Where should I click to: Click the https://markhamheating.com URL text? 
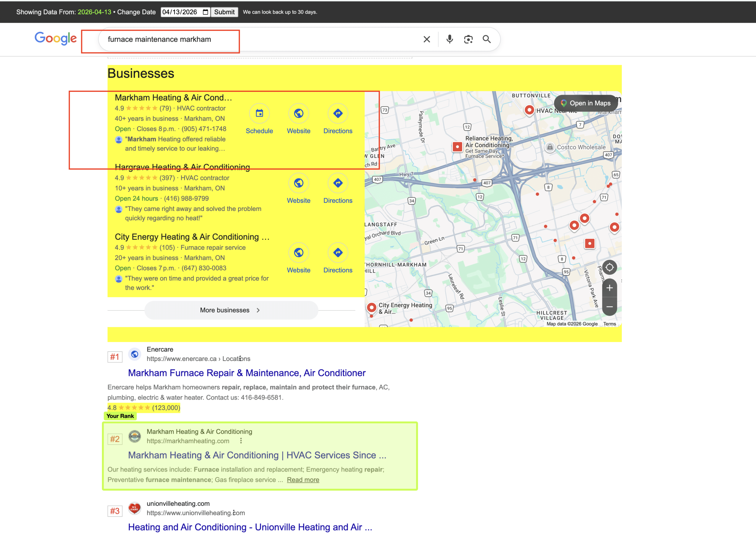click(188, 441)
